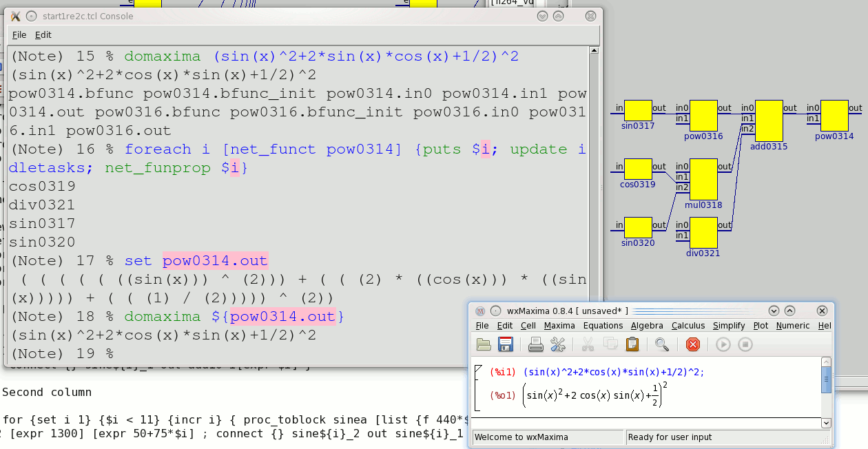Click wxMaxima scrollbar up arrow

[826, 362]
